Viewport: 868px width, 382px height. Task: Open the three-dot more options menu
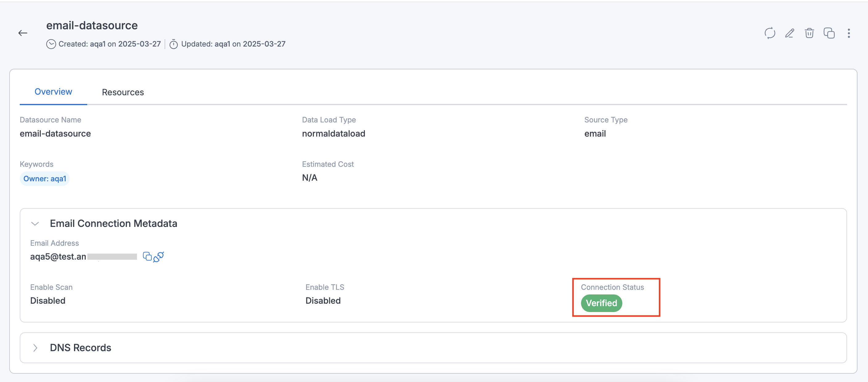click(849, 33)
